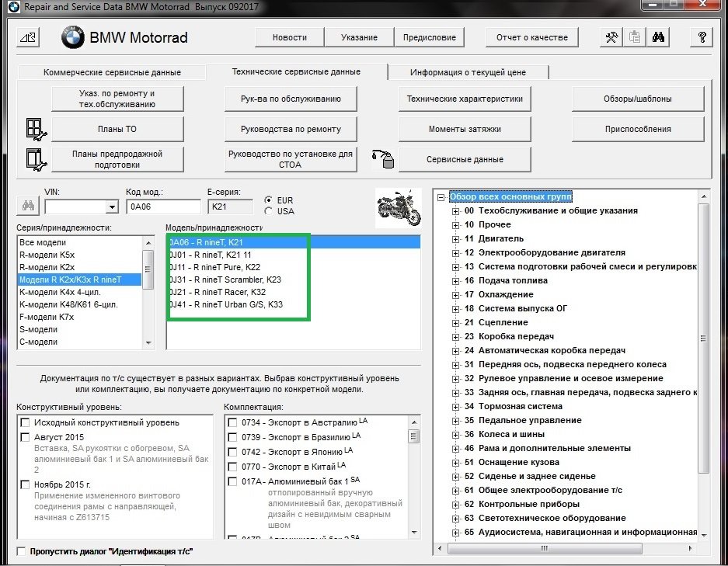Click the BMW logo emblem
This screenshot has height=566, width=728.
[73, 37]
